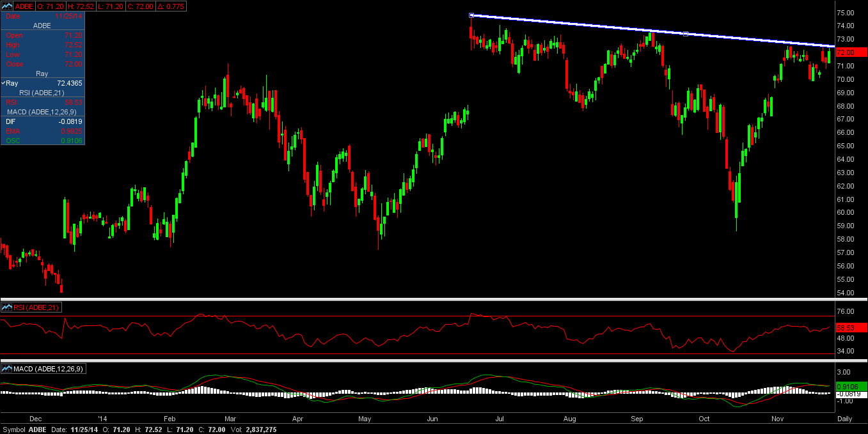Click the green 0.9106 MACD axis tag
Screen dimensions: 868x434
pos(851,386)
